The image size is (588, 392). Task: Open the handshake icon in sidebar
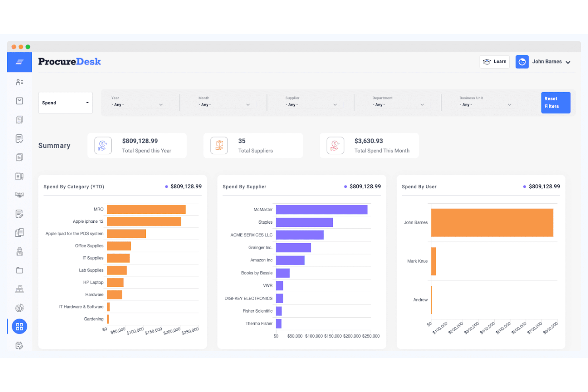pyautogui.click(x=19, y=195)
